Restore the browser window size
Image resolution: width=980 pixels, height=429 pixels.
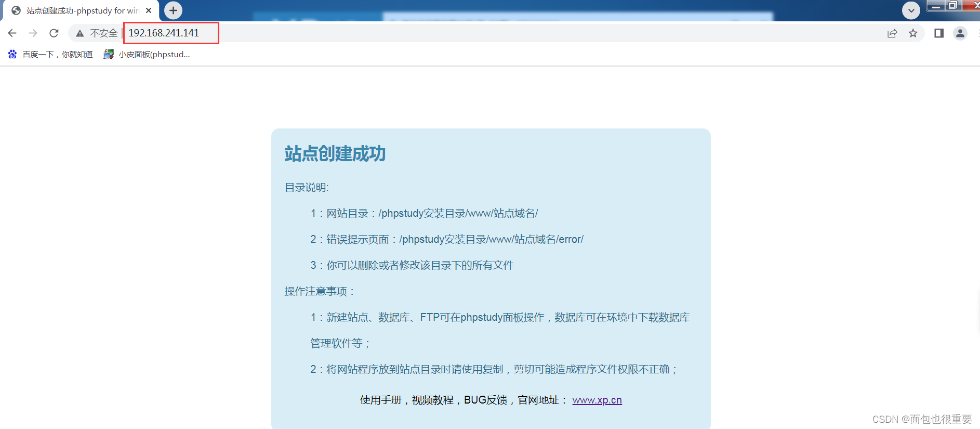pyautogui.click(x=953, y=6)
